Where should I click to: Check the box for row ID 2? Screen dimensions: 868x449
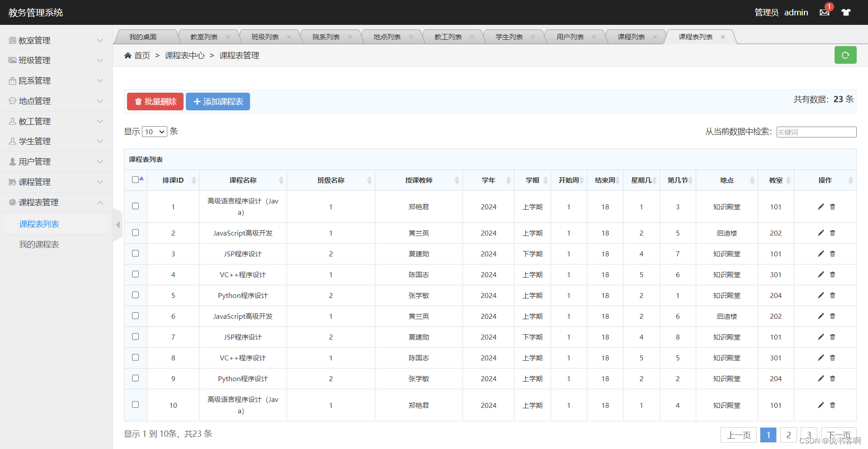pos(135,232)
